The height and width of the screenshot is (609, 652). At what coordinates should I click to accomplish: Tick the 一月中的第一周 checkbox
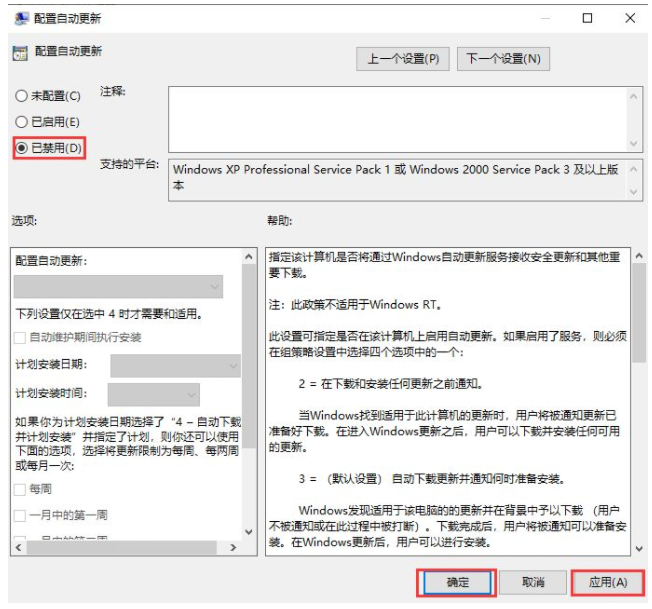click(21, 515)
